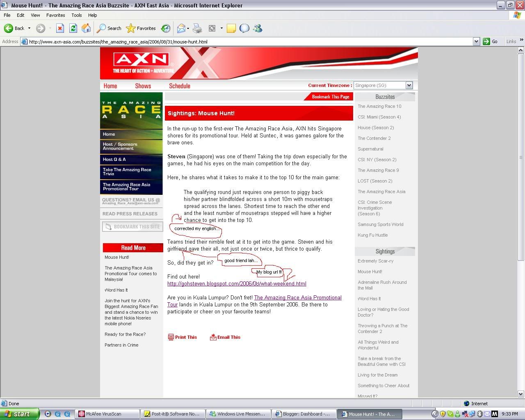
Task: Switch to Windows Live Messenger taskbar window
Action: (237, 414)
